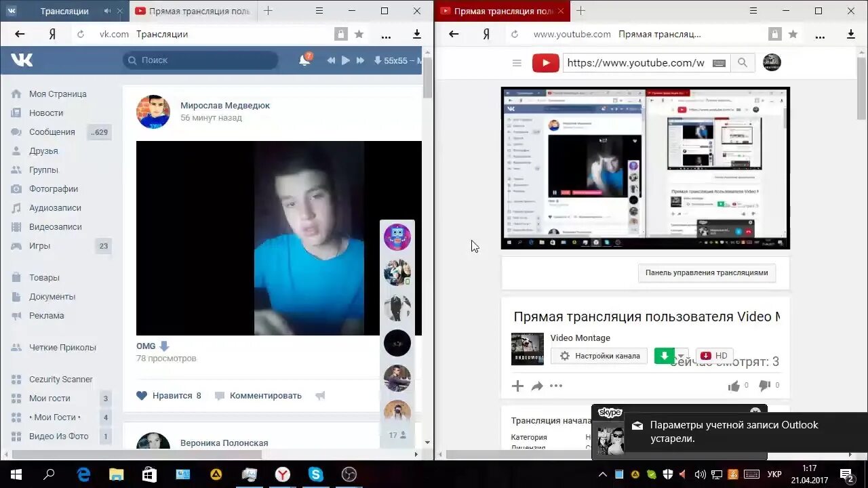Viewport: 868px width, 488px height.
Task: Click Мирослав Медведюк profile avatar
Action: pos(153,112)
